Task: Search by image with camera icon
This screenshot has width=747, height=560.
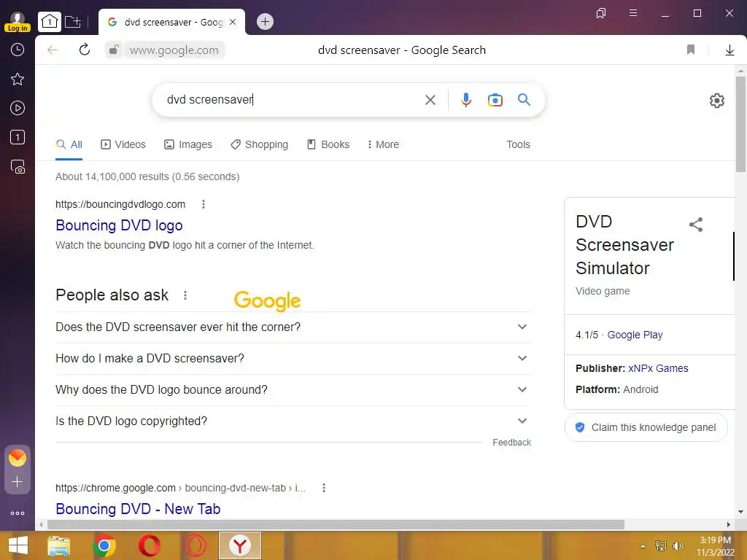Action: click(495, 99)
